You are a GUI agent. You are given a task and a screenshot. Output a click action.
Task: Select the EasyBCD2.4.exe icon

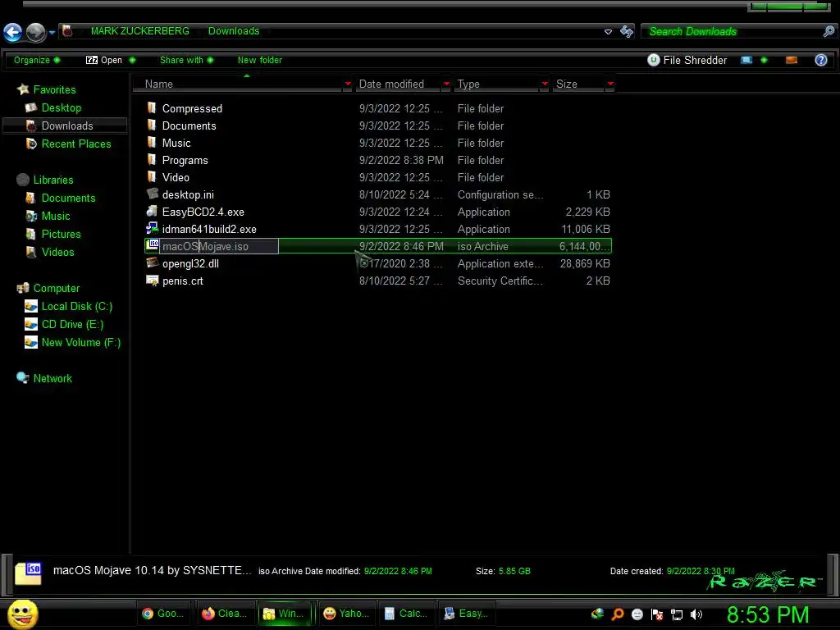pos(152,211)
